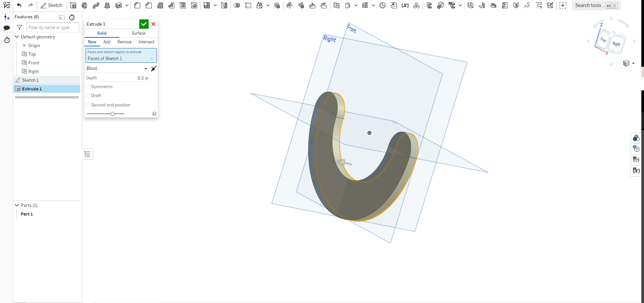The height and width of the screenshot is (303, 644).
Task: Open the pattern tools dropdown arrow
Action: tap(215, 5)
